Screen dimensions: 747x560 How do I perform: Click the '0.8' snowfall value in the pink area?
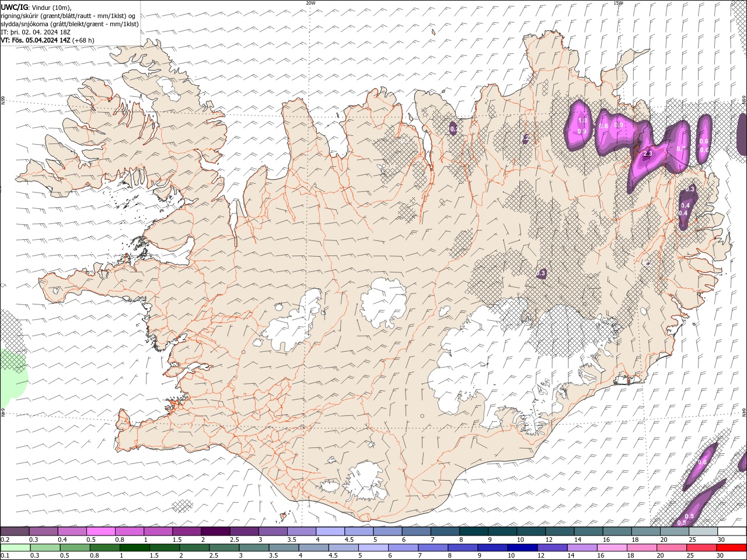(604, 126)
